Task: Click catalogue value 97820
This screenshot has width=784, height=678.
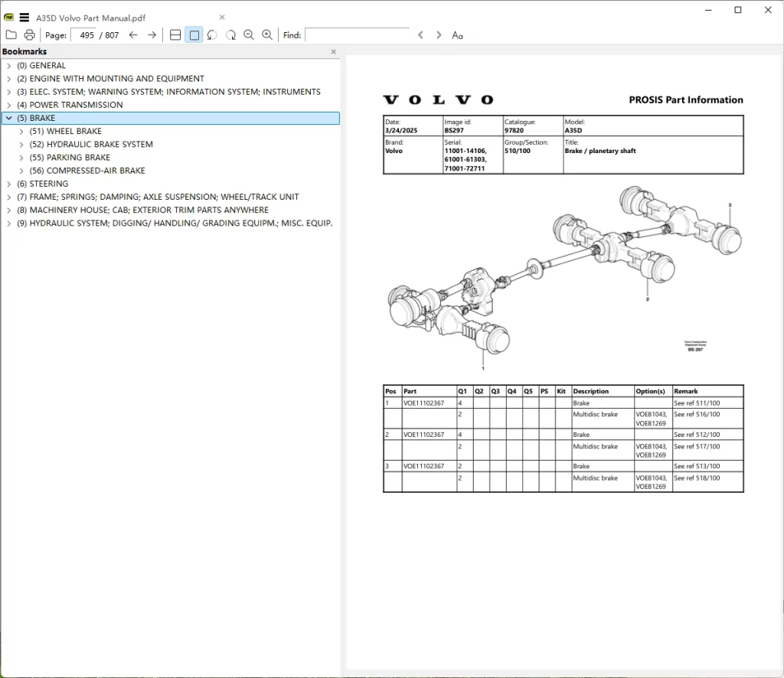Action: pyautogui.click(x=514, y=130)
